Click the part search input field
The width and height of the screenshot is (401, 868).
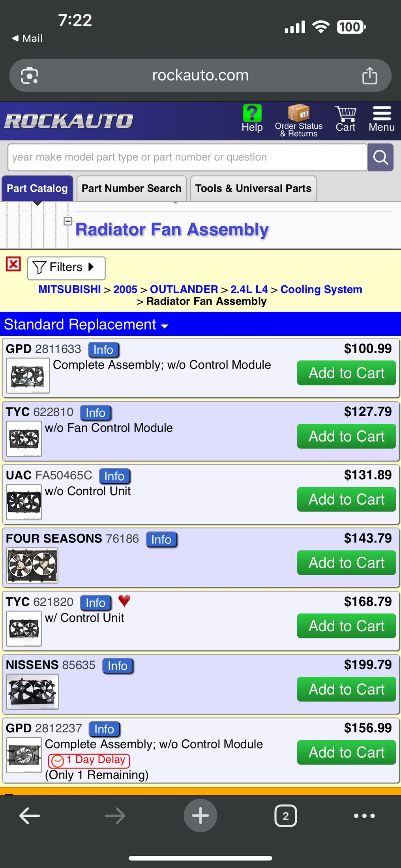click(187, 157)
